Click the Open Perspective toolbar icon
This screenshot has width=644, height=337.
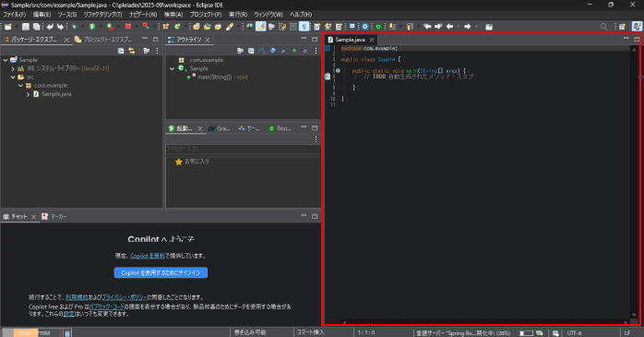point(622,27)
